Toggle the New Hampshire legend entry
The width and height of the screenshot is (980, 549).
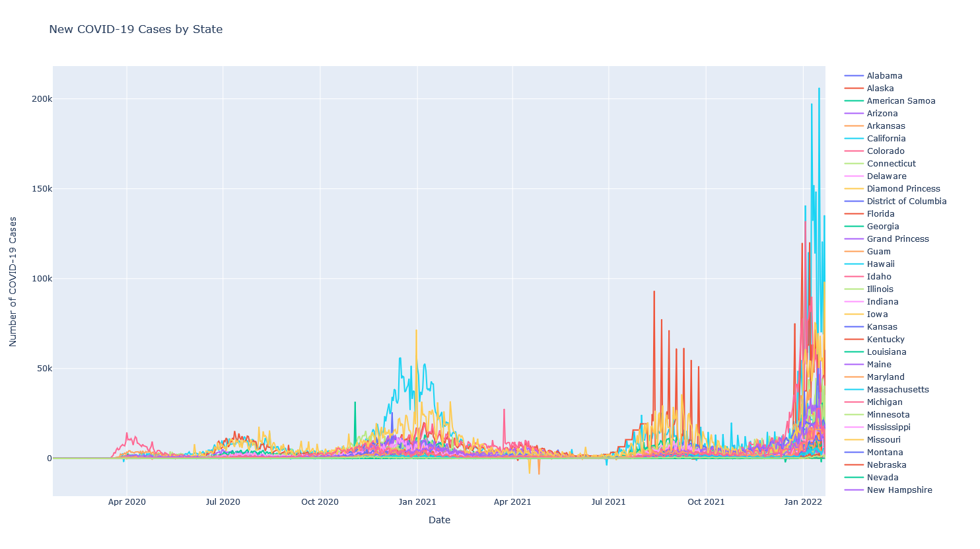(899, 490)
